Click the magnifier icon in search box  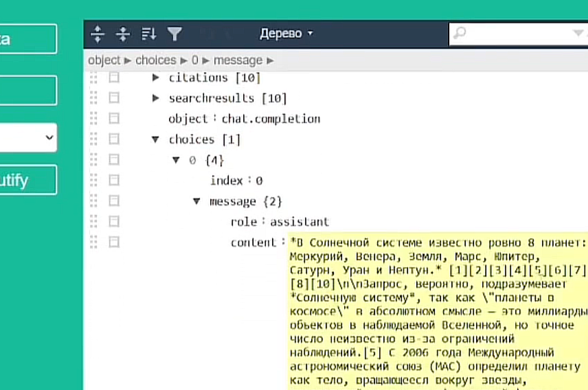click(460, 33)
